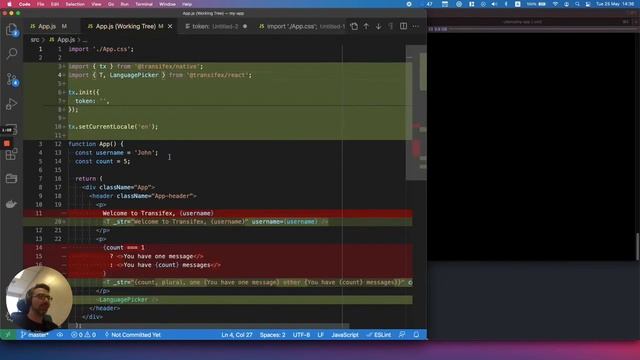Open the Apple menu
640x360 pixels.
pyautogui.click(x=9, y=4)
